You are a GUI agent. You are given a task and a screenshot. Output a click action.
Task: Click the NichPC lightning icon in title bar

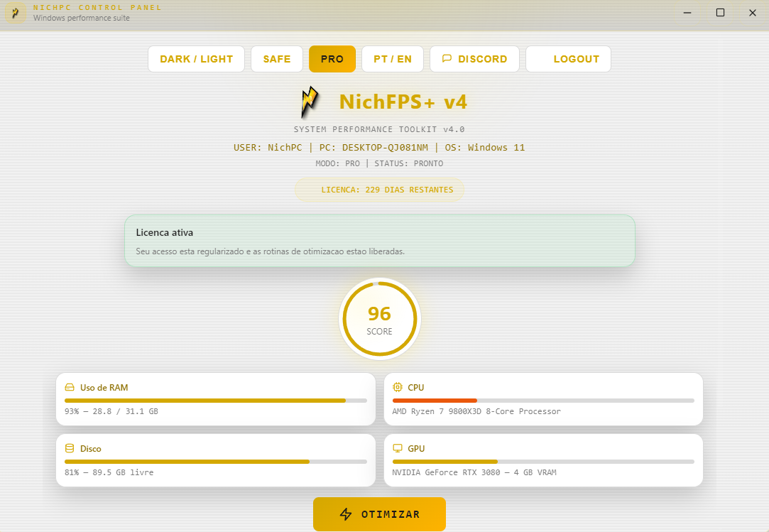(x=15, y=13)
